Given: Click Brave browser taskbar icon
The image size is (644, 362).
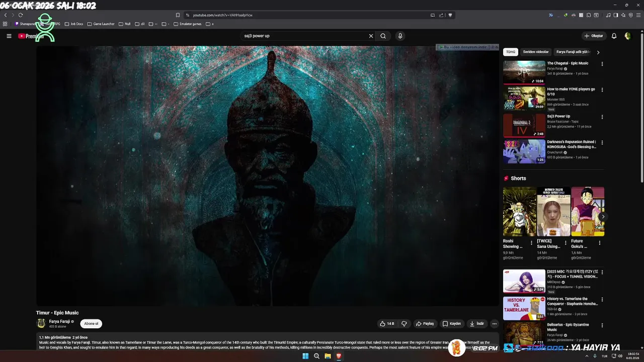Looking at the screenshot, I should point(339,356).
